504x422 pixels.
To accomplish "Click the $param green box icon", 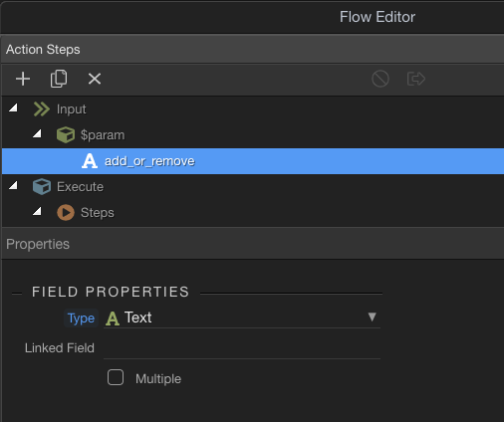I will (66, 135).
